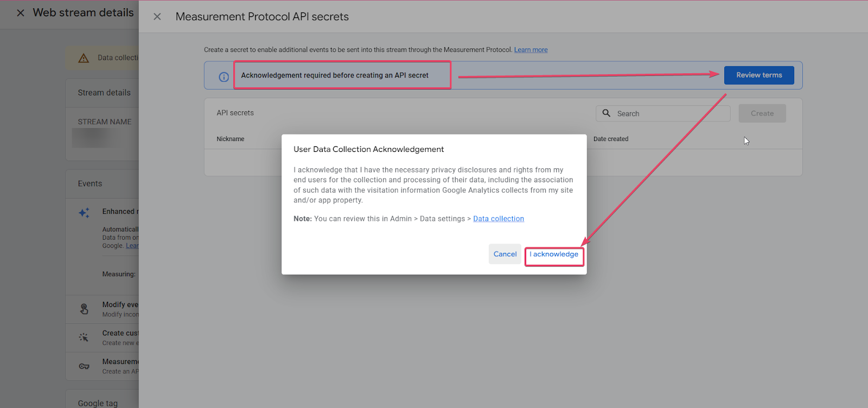
Task: Click the Nickname column header
Action: click(x=231, y=139)
